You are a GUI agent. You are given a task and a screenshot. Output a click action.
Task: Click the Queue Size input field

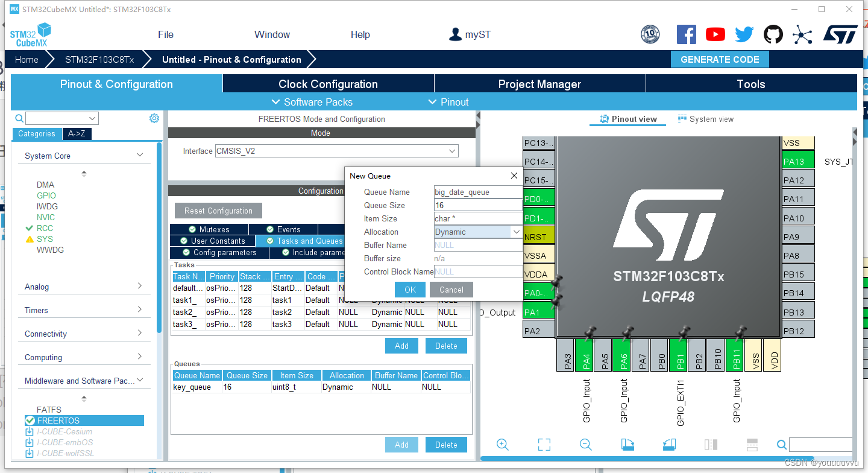(x=478, y=205)
